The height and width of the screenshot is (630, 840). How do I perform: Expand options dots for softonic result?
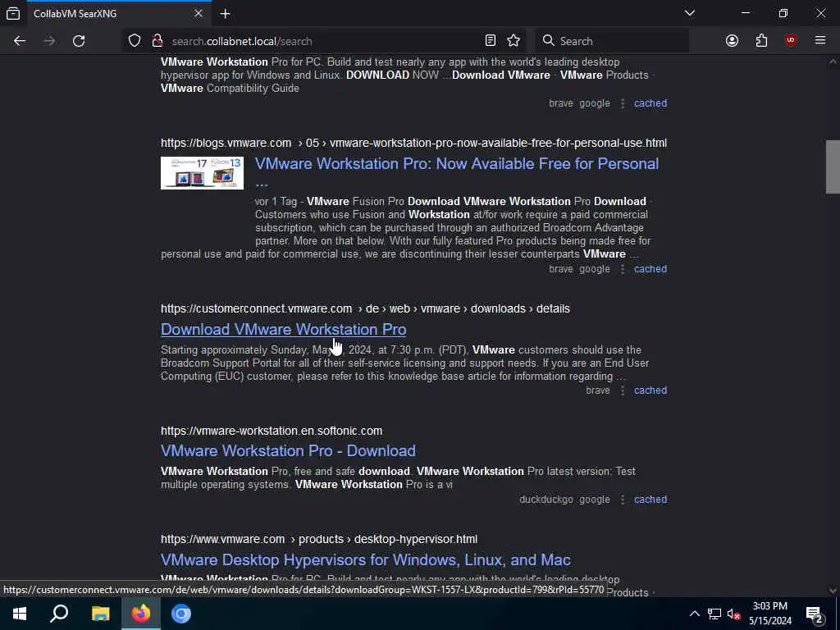tap(623, 500)
